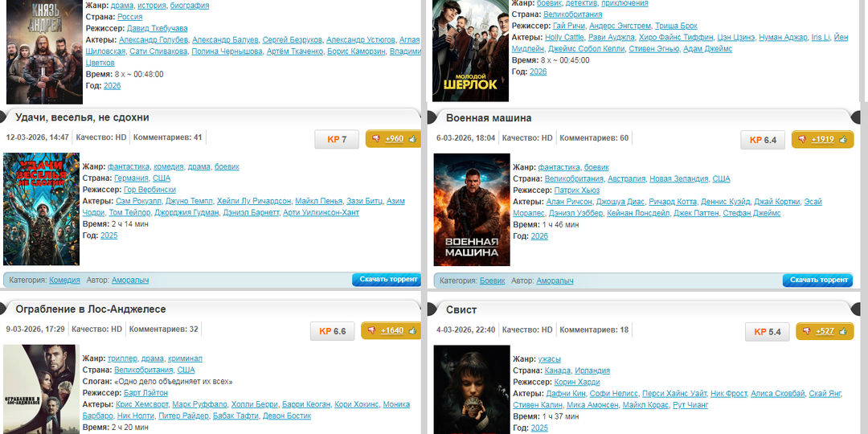
Task: Click thumbs-up icon for Свист
Action: pyautogui.click(x=843, y=331)
